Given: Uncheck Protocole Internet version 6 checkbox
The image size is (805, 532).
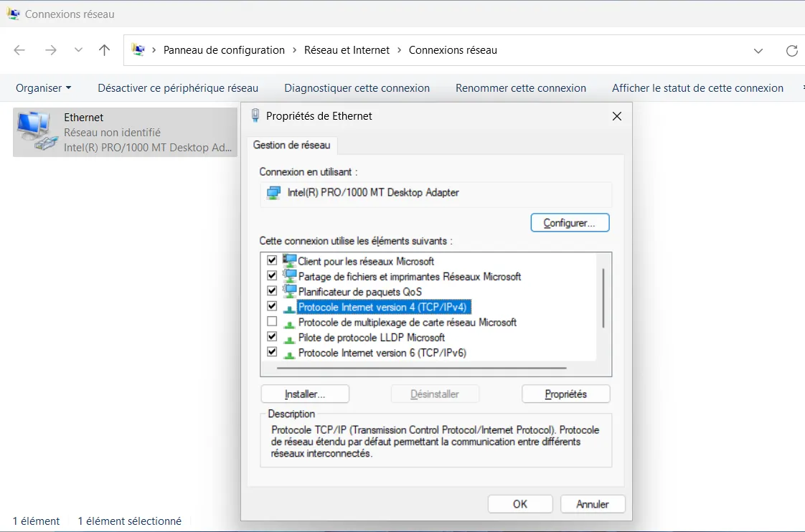Looking at the screenshot, I should tap(272, 352).
